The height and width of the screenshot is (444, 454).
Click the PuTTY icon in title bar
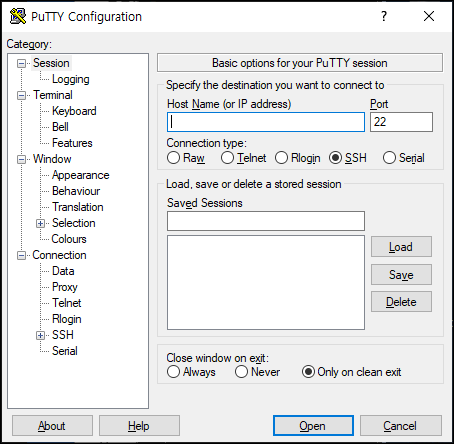click(18, 16)
